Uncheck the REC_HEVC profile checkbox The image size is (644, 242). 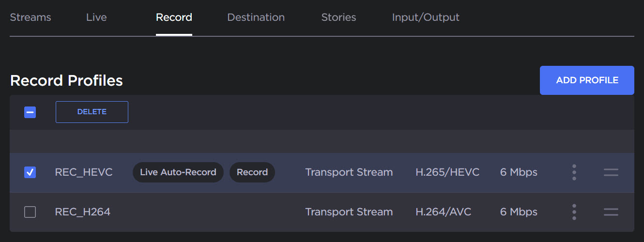pos(30,172)
